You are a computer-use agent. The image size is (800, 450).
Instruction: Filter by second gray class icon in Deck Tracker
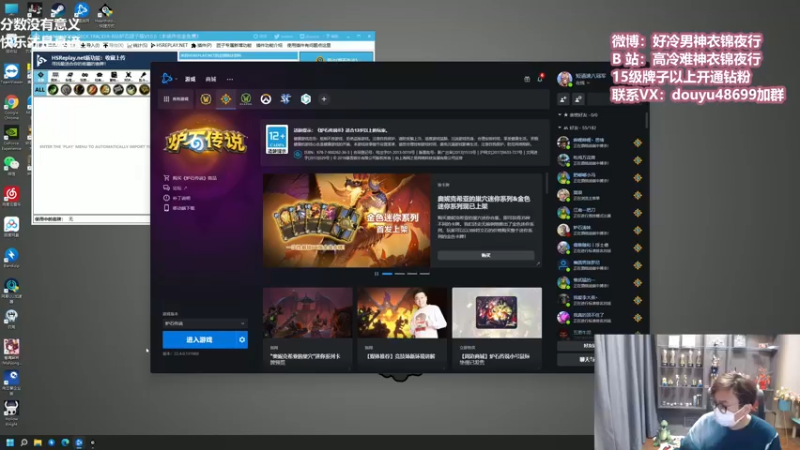click(x=66, y=90)
